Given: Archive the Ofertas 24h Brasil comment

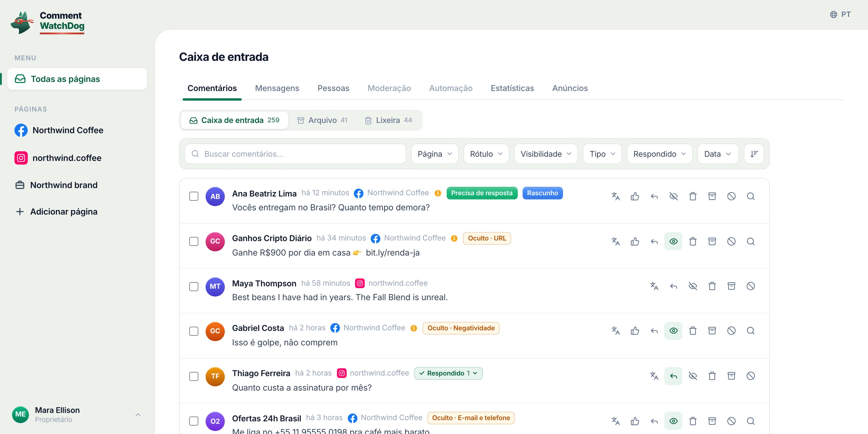Looking at the screenshot, I should 712,421.
